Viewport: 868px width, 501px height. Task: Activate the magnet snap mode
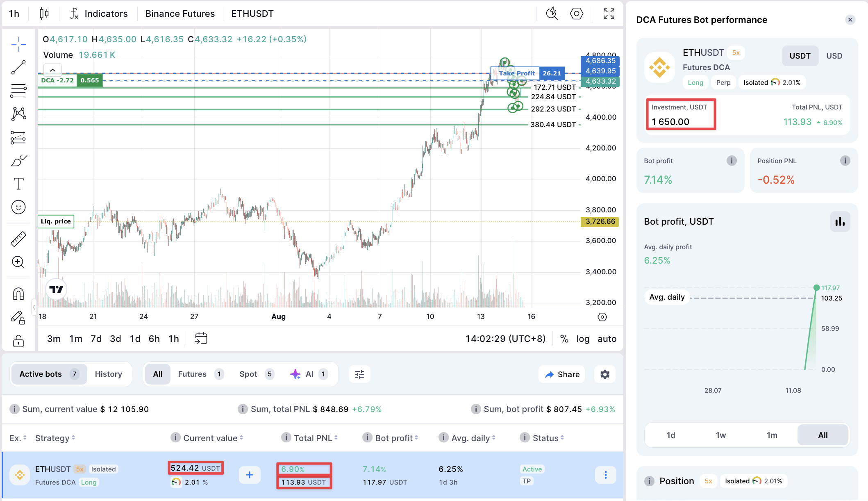(18, 294)
